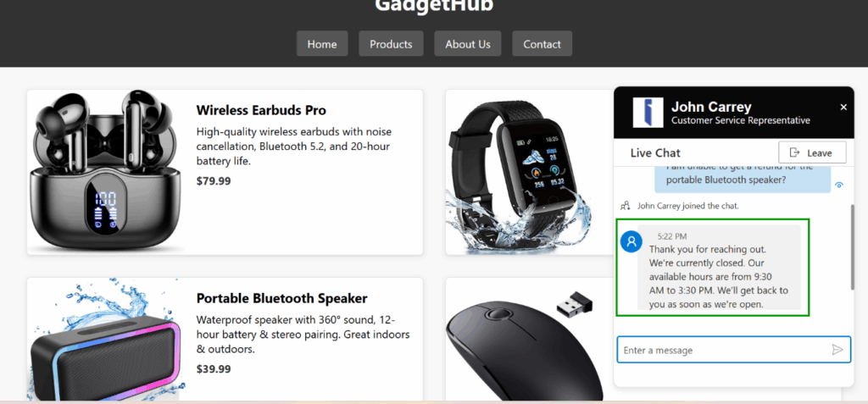The width and height of the screenshot is (868, 404).
Task: Select the Portable Bluetooth Speaker image
Action: [106, 340]
